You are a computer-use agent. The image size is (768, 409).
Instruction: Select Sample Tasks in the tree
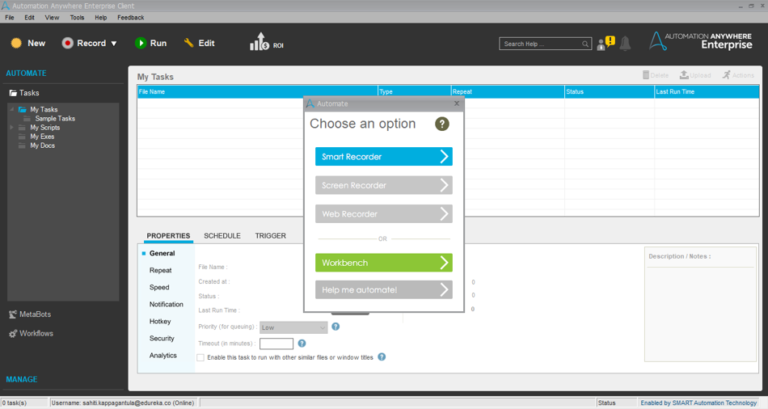tap(55, 119)
